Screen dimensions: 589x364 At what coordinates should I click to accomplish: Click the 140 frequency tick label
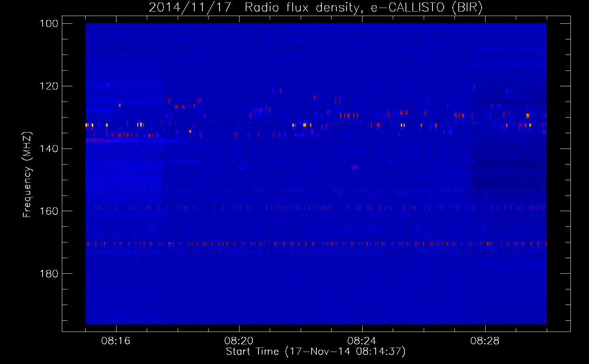point(49,149)
